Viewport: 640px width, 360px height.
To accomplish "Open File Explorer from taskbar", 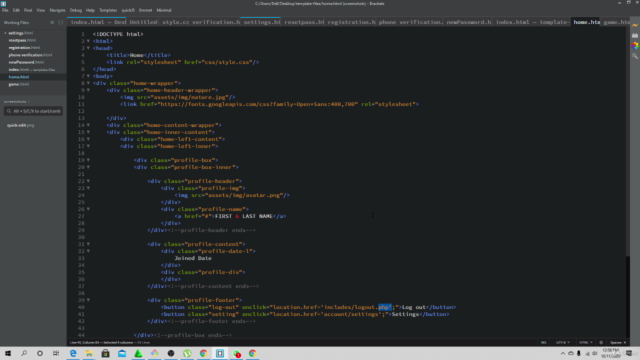I will coord(89,353).
